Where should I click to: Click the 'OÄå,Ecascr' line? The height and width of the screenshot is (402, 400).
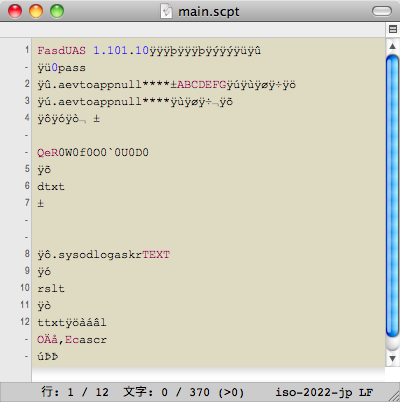tap(72, 340)
